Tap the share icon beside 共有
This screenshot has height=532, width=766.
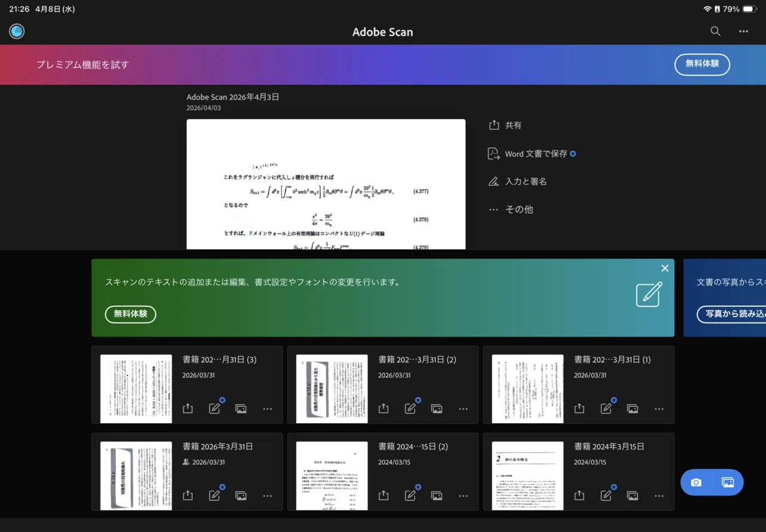(494, 125)
